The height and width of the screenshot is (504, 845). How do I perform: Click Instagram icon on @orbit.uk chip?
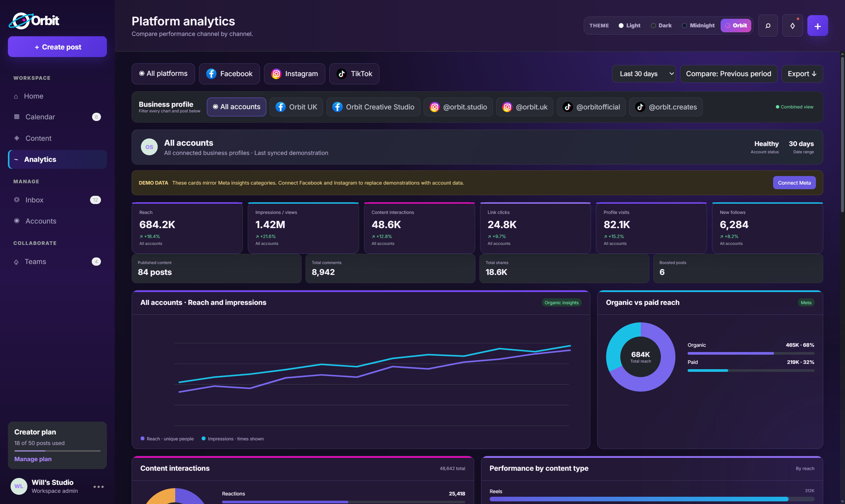pyautogui.click(x=507, y=107)
